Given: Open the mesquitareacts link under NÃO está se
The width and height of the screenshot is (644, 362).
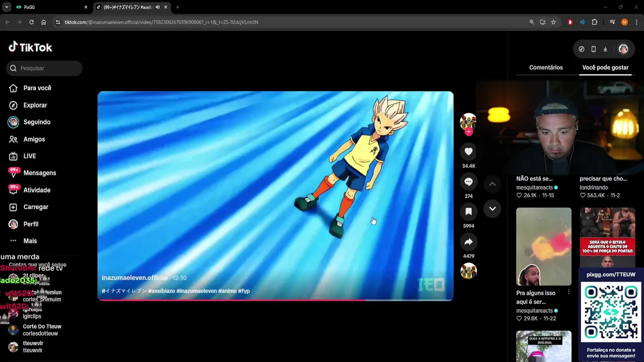Looking at the screenshot, I should (534, 188).
